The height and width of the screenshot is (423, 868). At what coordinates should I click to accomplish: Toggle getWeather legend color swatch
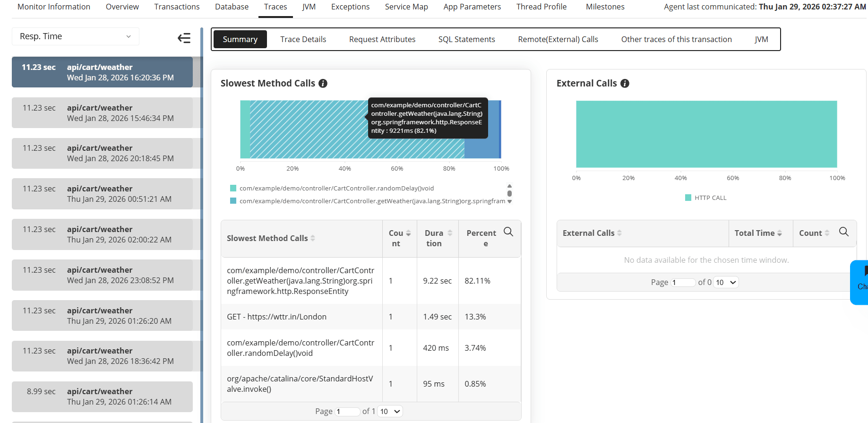pyautogui.click(x=233, y=201)
